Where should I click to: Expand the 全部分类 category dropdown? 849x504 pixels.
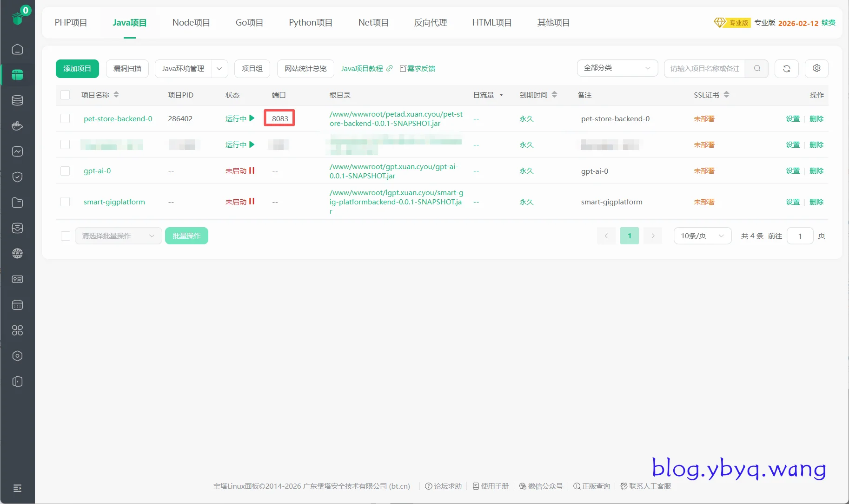point(617,68)
